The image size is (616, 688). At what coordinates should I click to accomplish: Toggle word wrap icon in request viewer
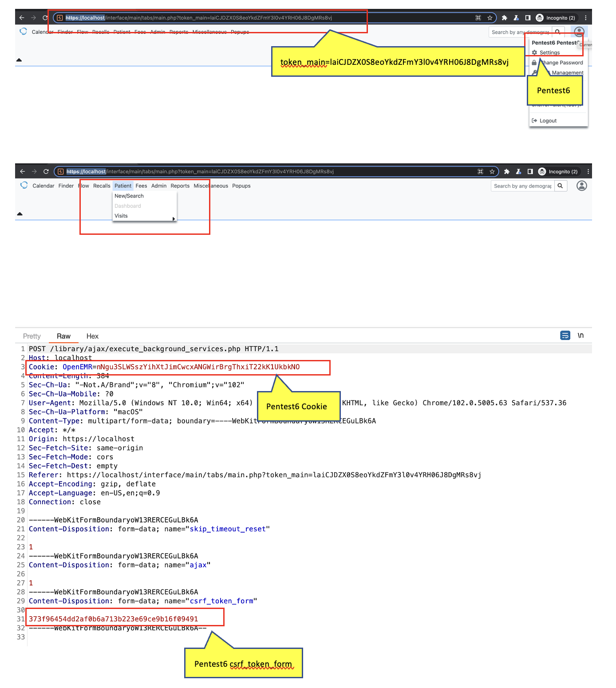pos(565,336)
